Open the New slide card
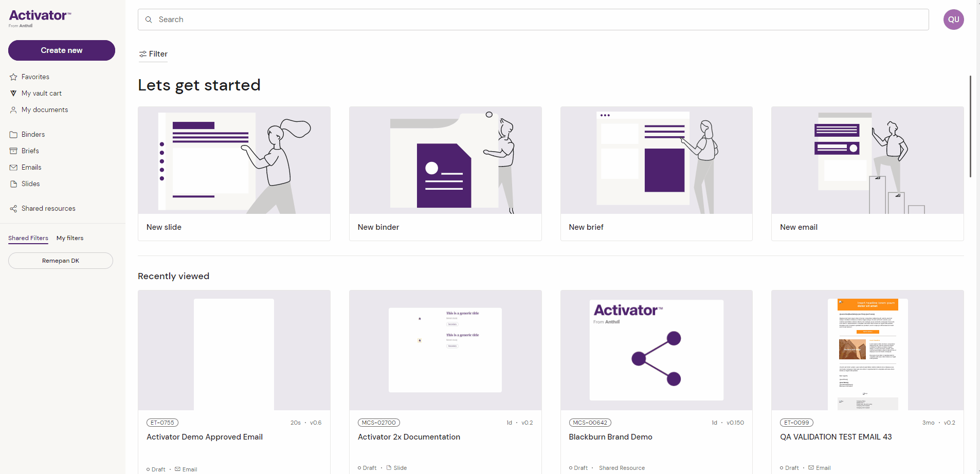 [x=234, y=173]
